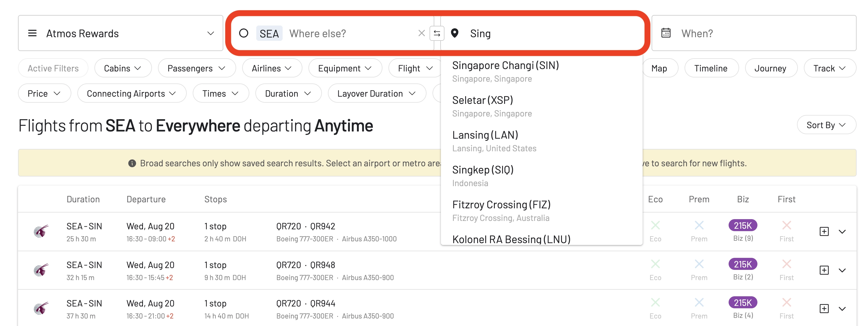
Task: Open the Atmos Rewards program dropdown
Action: tap(120, 33)
